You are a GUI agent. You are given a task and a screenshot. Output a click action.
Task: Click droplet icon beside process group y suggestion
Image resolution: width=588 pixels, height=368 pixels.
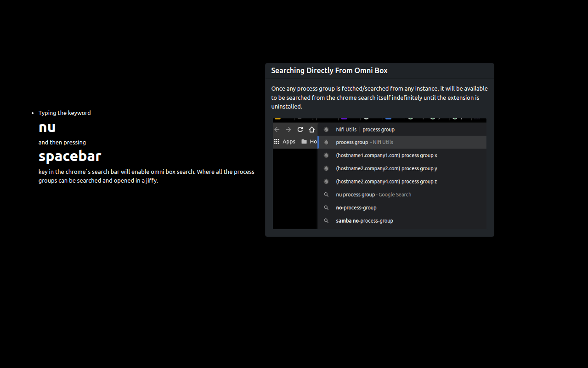click(326, 168)
